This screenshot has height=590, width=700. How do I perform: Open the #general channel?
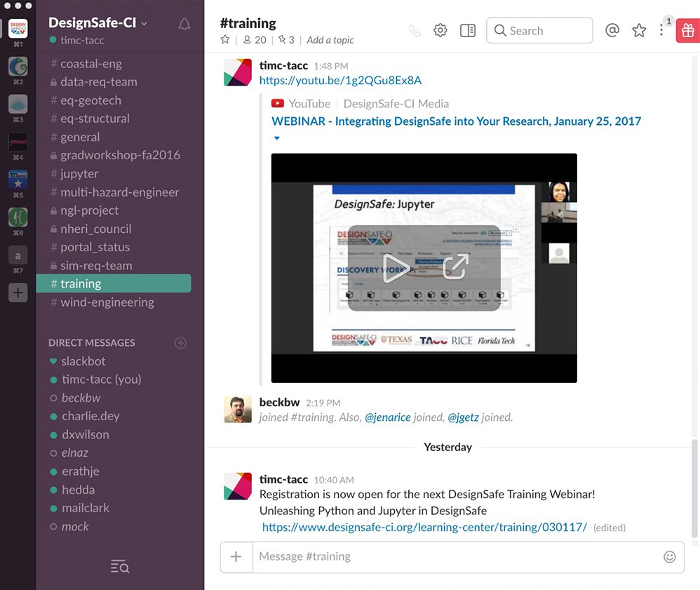pos(80,137)
